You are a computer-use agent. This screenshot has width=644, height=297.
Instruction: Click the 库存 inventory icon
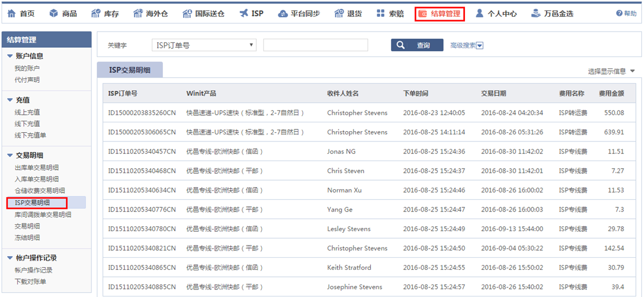96,14
